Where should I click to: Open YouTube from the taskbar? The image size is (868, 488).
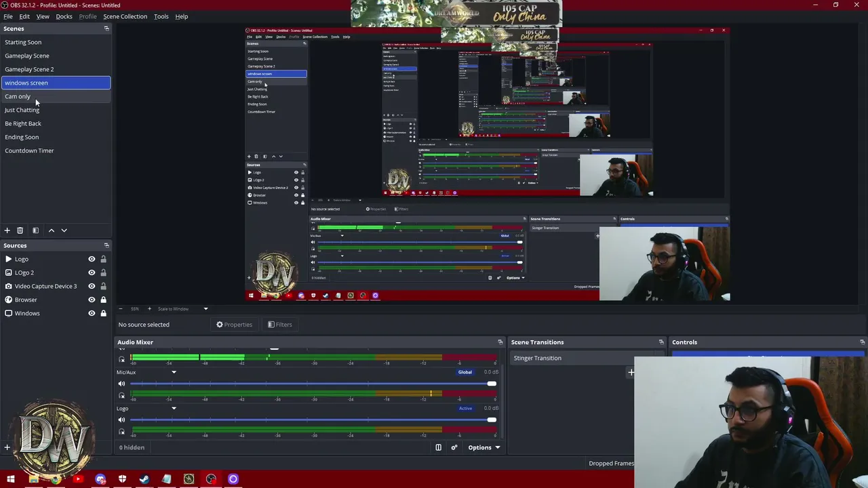click(x=78, y=479)
